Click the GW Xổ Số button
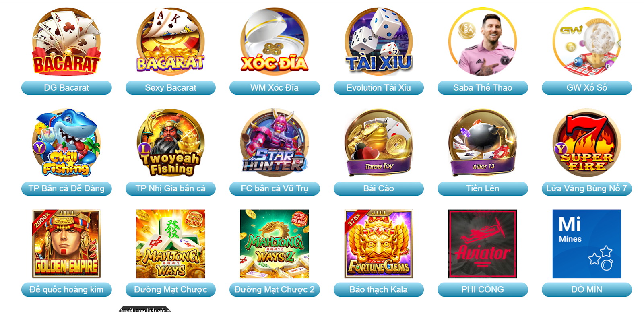Screen dimensions: 644x312 [x=587, y=88]
